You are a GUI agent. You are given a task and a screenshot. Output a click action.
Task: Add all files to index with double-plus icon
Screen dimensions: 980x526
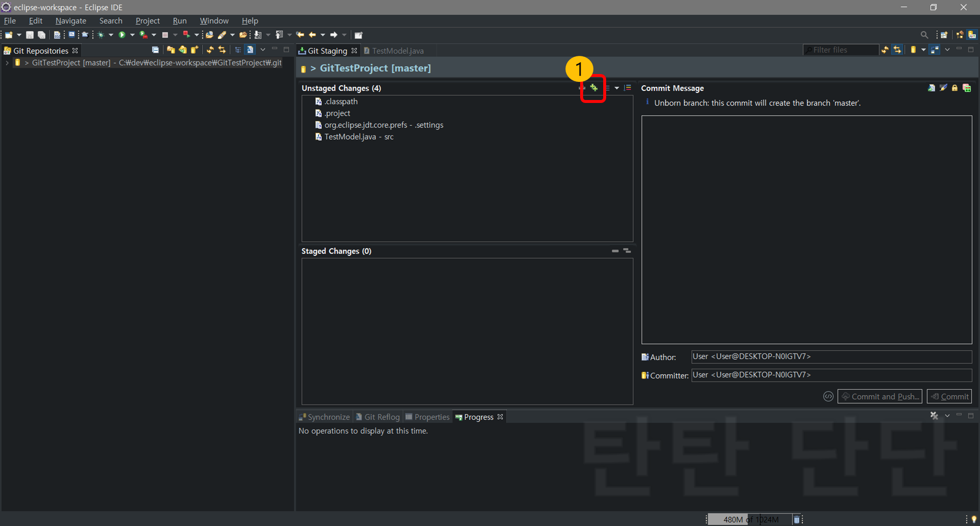[594, 88]
